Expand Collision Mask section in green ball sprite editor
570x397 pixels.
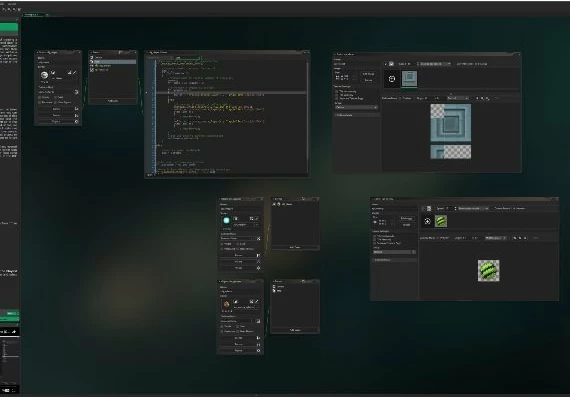[x=394, y=260]
